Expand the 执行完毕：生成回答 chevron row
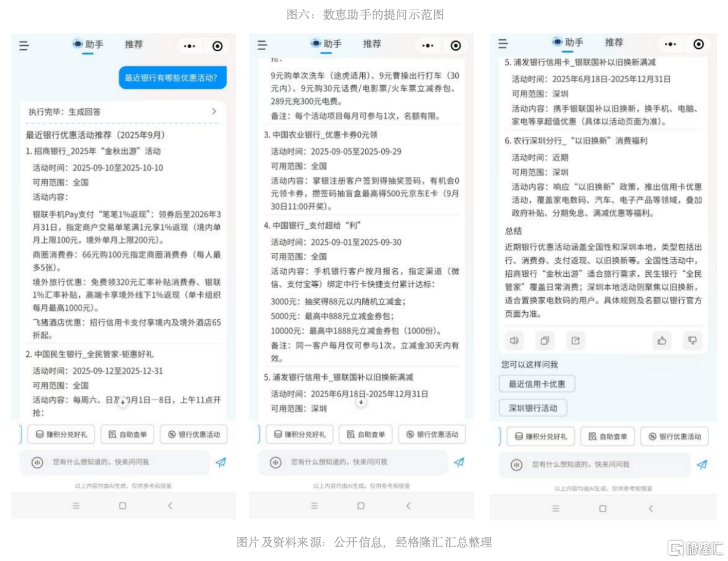The width and height of the screenshot is (728, 561). (214, 111)
